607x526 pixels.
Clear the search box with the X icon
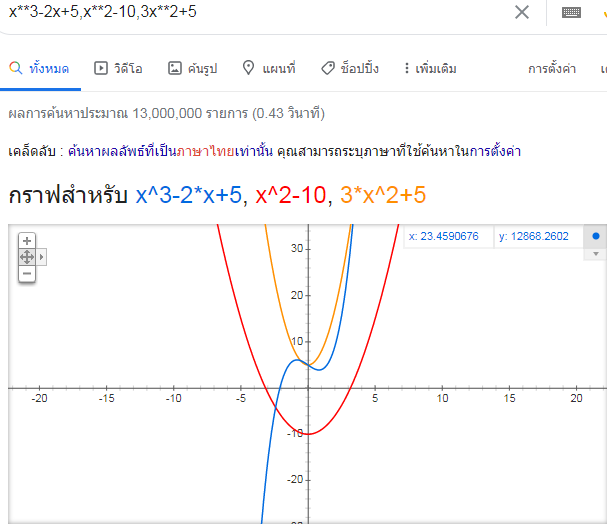(x=521, y=12)
